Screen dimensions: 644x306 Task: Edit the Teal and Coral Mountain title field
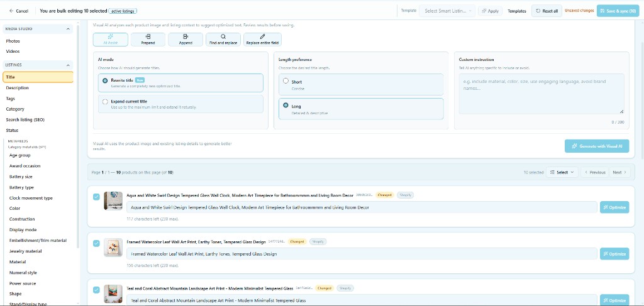362,300
